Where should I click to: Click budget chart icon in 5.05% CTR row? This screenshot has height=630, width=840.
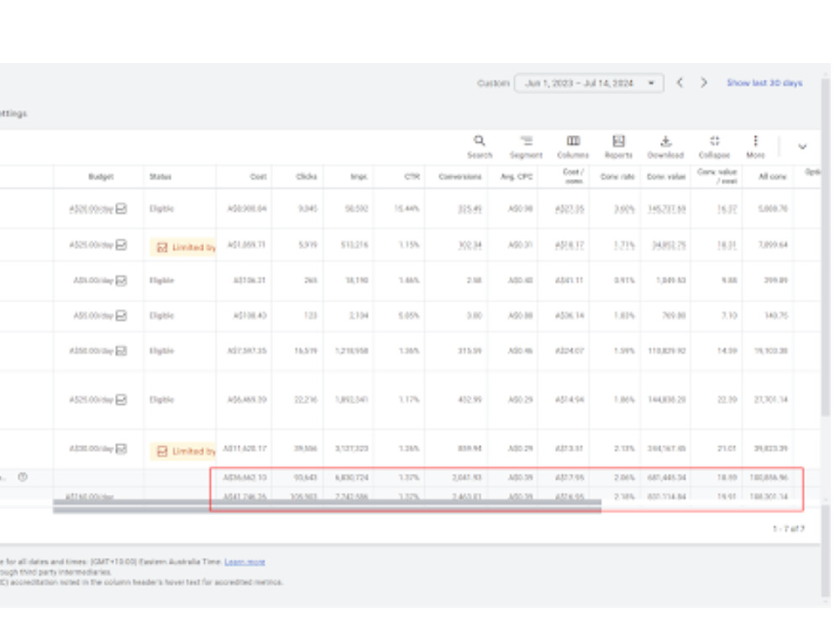coord(122,316)
